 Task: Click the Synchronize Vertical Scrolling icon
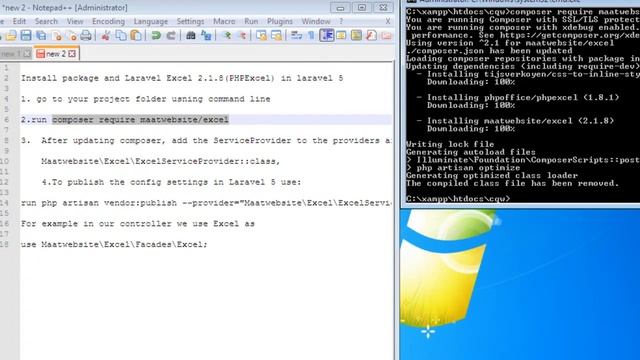[x=261, y=36]
